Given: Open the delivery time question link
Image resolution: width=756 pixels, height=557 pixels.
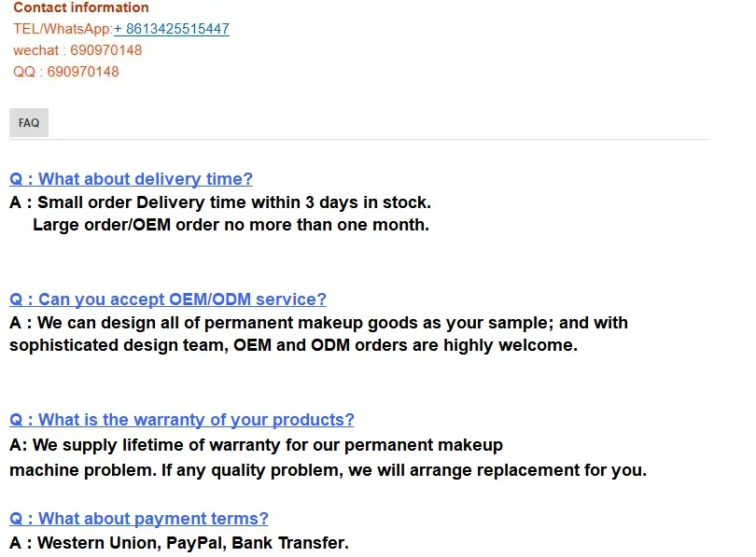Looking at the screenshot, I should pos(131,179).
